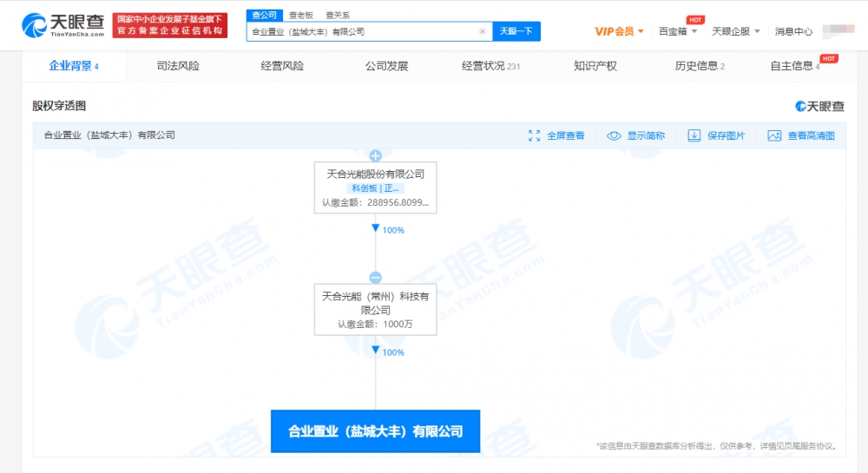Screen dimensions: 868x473
Task: Switch to the 司法风险 tab
Action: click(178, 66)
